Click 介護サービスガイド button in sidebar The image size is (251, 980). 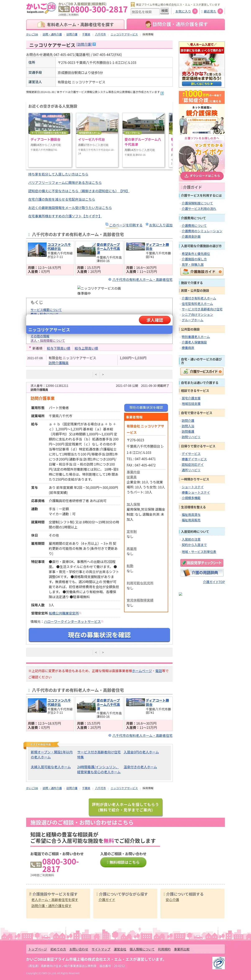coord(202,372)
